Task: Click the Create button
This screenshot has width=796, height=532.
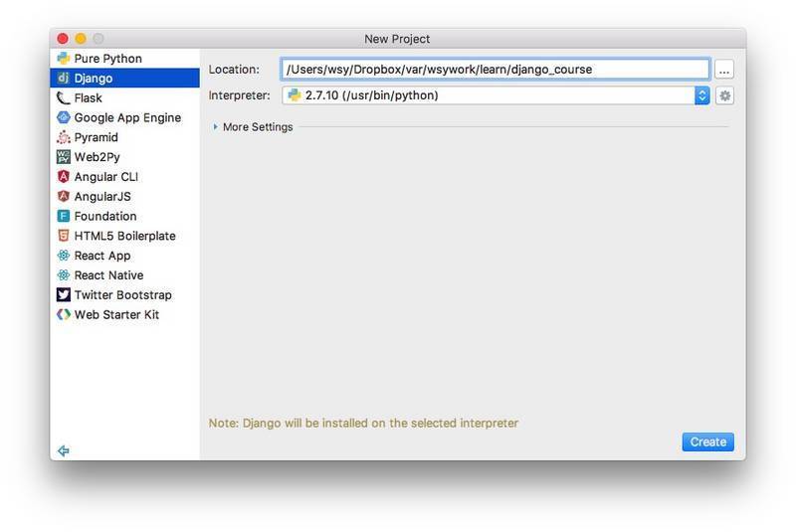Action: pyautogui.click(x=707, y=442)
